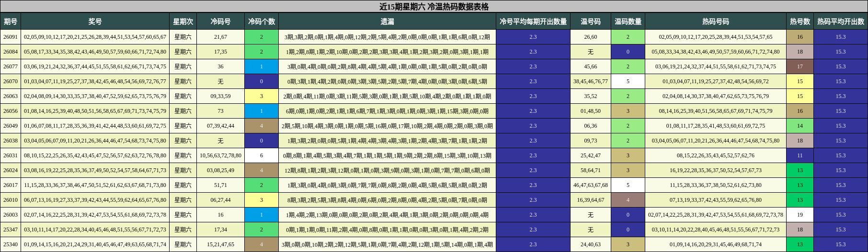Select period number 26084
This screenshot has width=868, height=252.
point(11,52)
